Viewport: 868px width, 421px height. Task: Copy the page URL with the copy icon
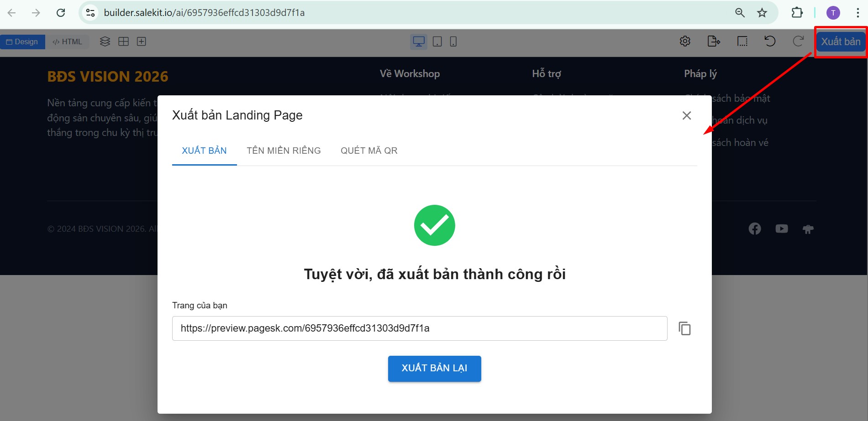(684, 328)
